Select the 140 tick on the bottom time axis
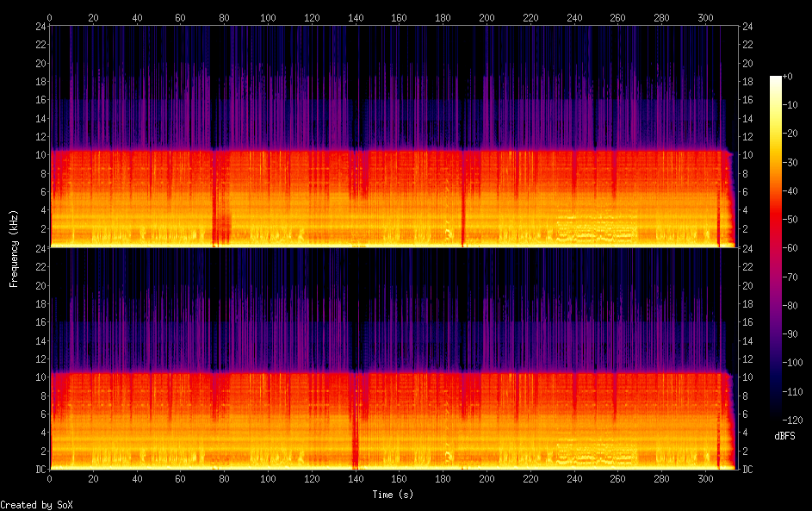This screenshot has width=812, height=511. 356,478
